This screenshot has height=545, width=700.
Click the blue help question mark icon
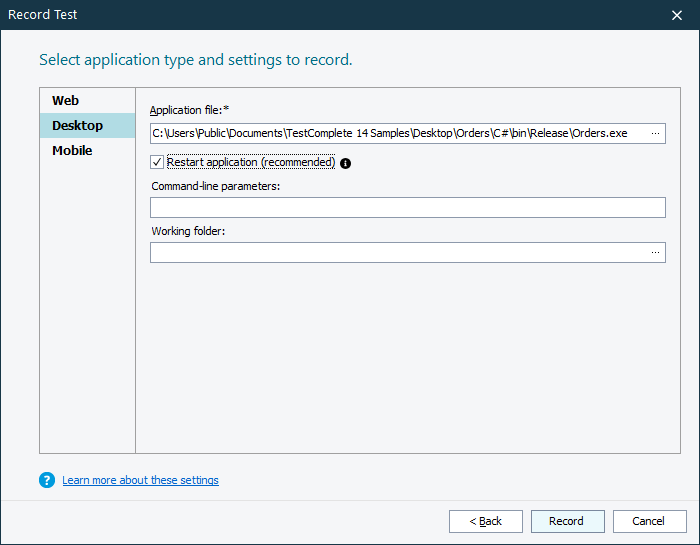pyautogui.click(x=47, y=480)
